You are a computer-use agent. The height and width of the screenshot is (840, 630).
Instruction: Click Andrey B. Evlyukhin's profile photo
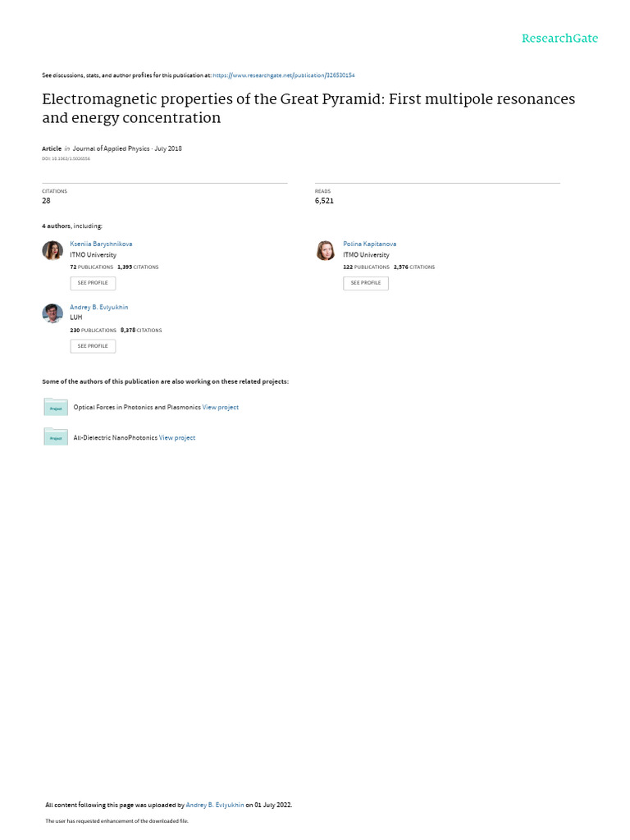tap(52, 313)
